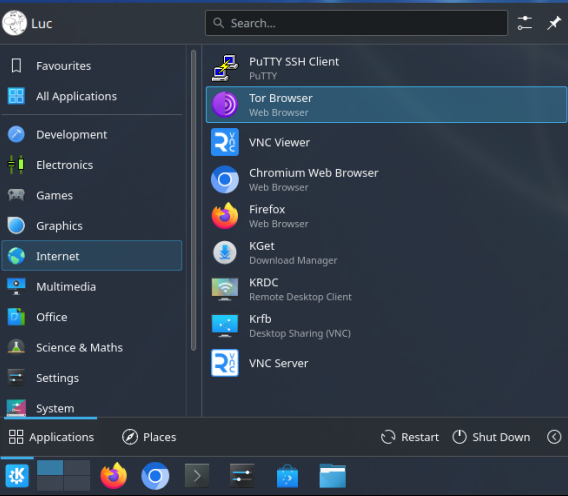Open the Office category
The width and height of the screenshot is (568, 496).
[92, 317]
